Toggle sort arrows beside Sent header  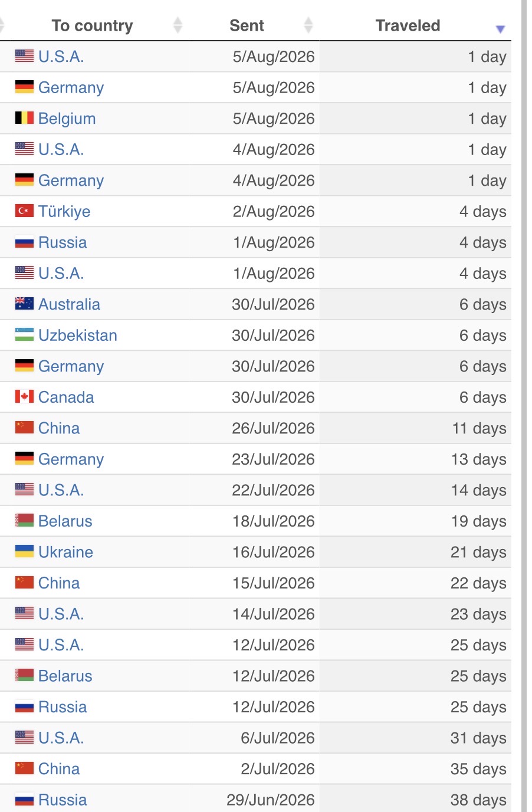click(308, 25)
